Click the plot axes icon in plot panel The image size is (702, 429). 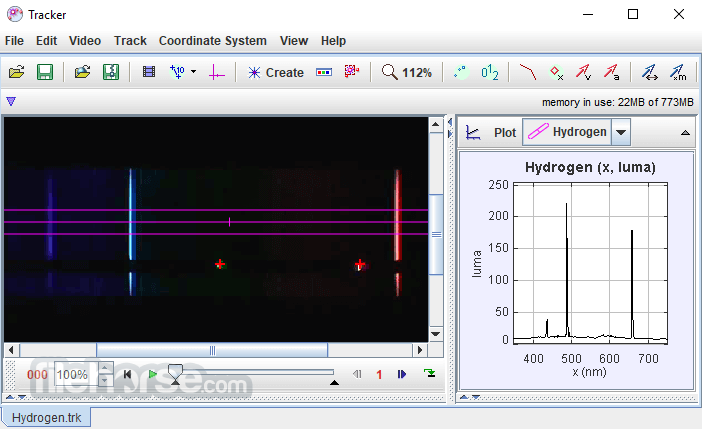[473, 133]
